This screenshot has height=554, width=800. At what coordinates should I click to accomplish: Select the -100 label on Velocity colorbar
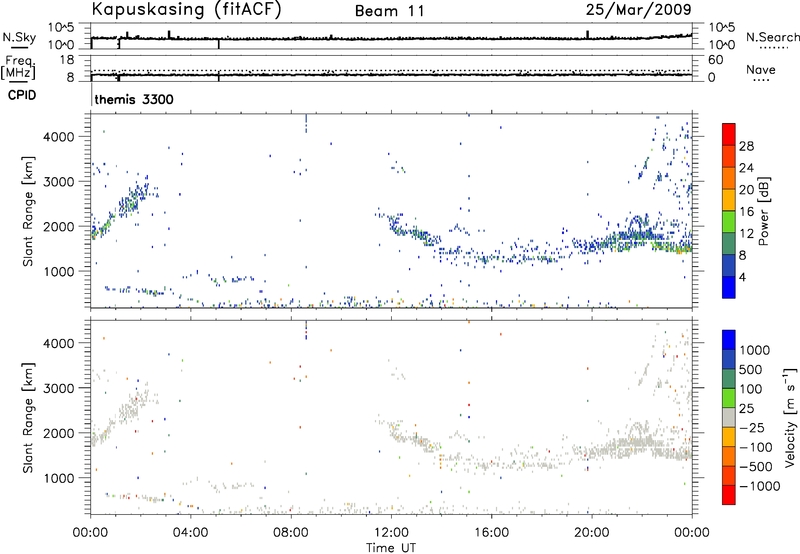coord(756,447)
